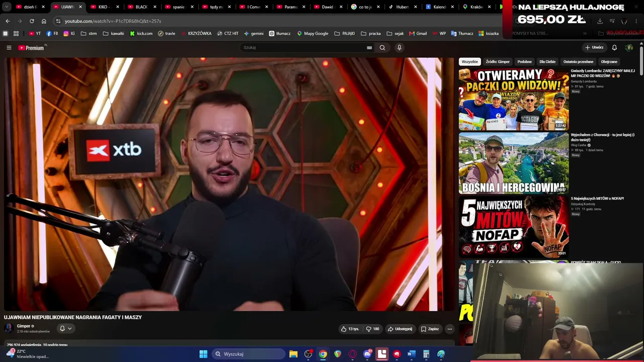Close the UJAWN active browser tab

(80, 7)
